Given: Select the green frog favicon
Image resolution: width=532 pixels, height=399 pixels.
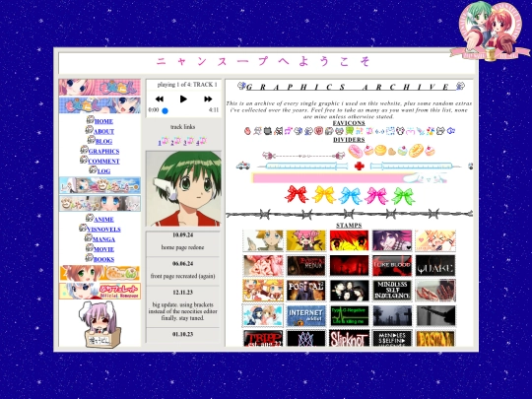Looking at the screenshot, I should coord(349,131).
